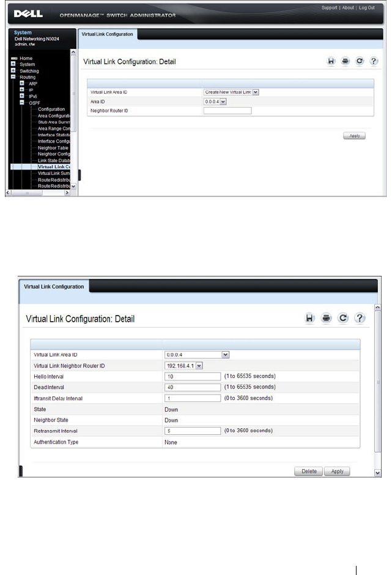This screenshot has width=392, height=575.
Task: Open the Neighbor Router ID 192.168.4.1 dropdown
Action: click(x=183, y=366)
